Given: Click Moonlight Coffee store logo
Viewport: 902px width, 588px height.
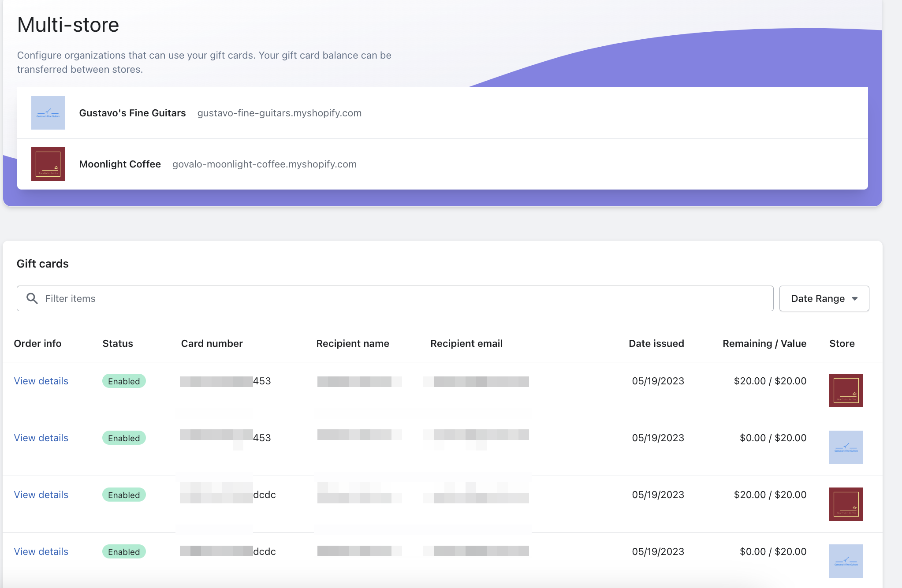Looking at the screenshot, I should coord(48,164).
